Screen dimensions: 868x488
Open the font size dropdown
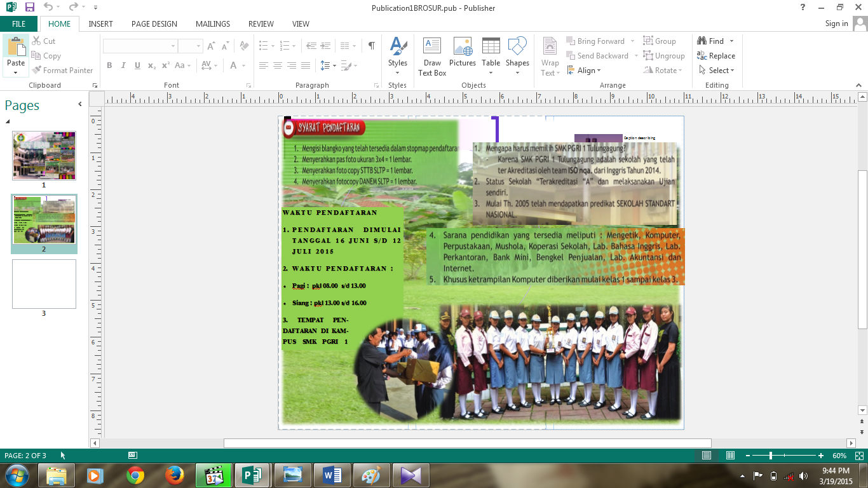click(x=198, y=46)
